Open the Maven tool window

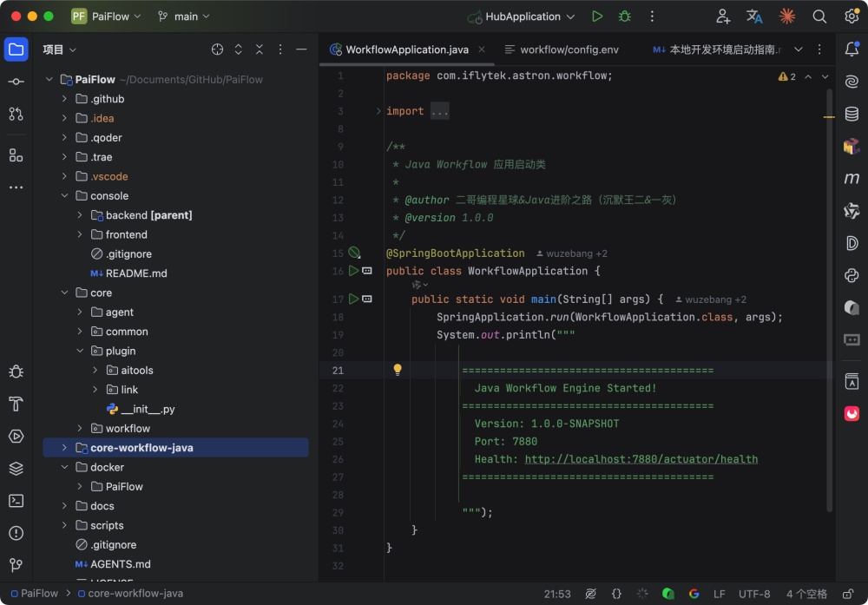pyautogui.click(x=852, y=179)
